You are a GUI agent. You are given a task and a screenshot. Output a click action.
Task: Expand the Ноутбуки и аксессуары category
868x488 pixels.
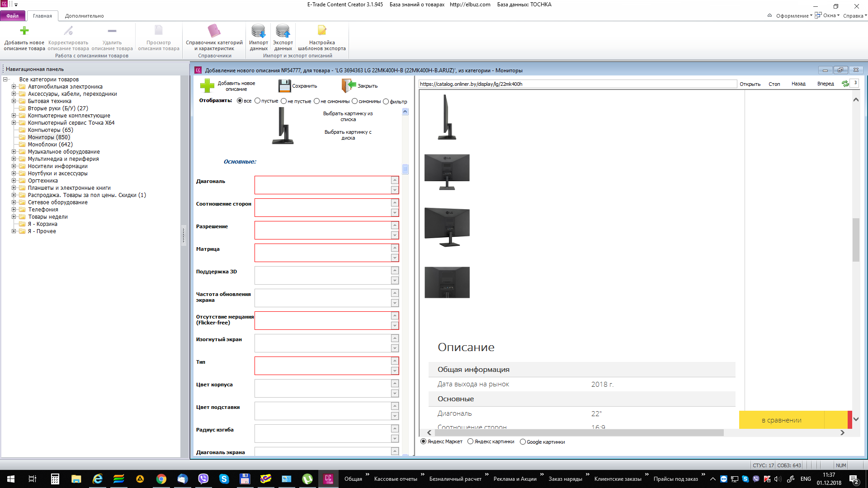pos(14,174)
